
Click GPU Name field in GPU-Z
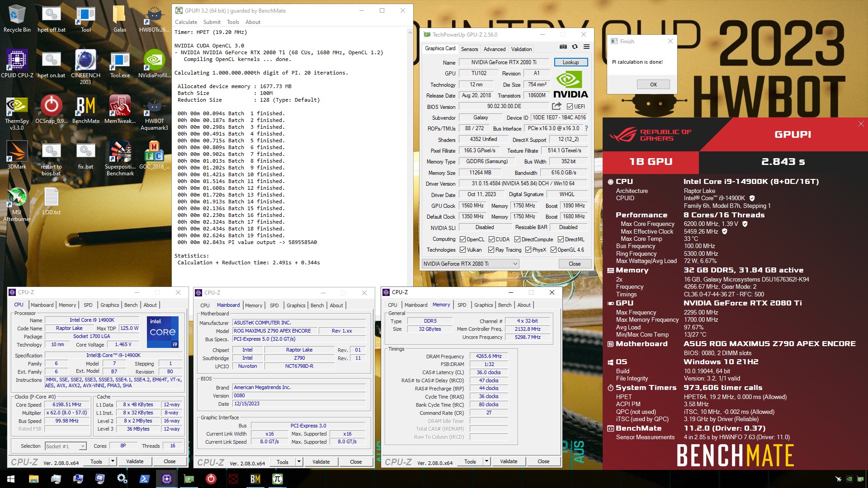click(x=504, y=62)
